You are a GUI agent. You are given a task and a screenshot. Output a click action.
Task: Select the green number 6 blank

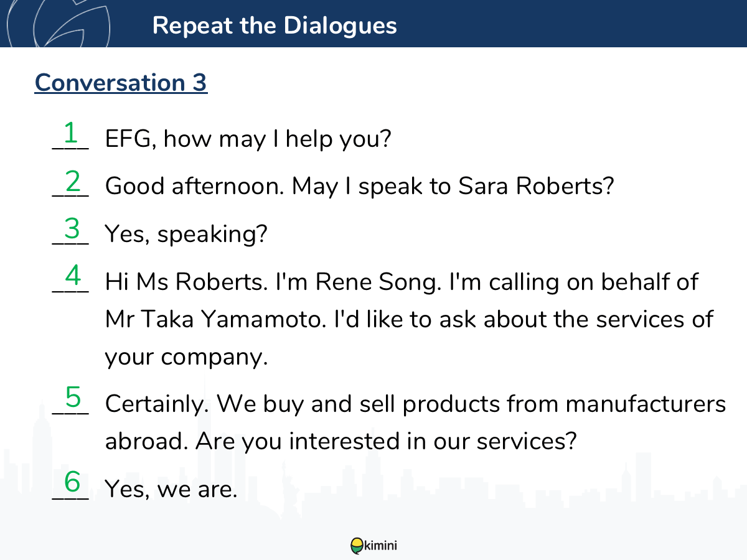(x=70, y=485)
